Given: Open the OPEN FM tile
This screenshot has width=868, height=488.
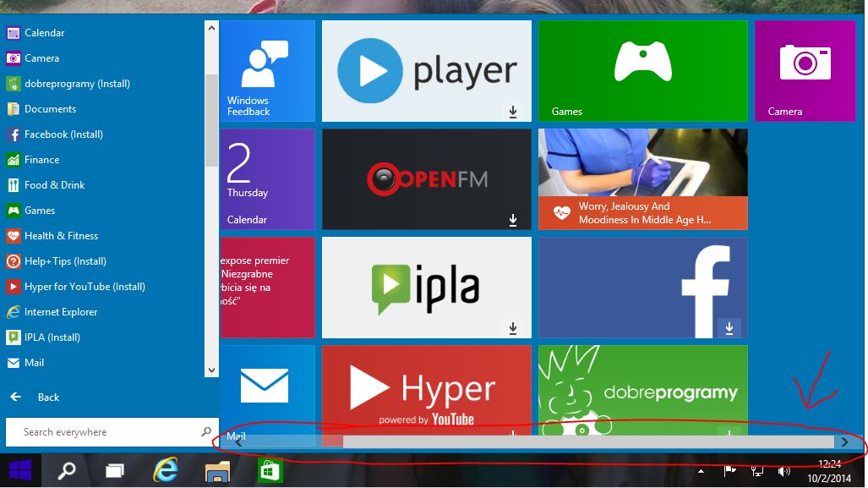Looking at the screenshot, I should [x=426, y=179].
